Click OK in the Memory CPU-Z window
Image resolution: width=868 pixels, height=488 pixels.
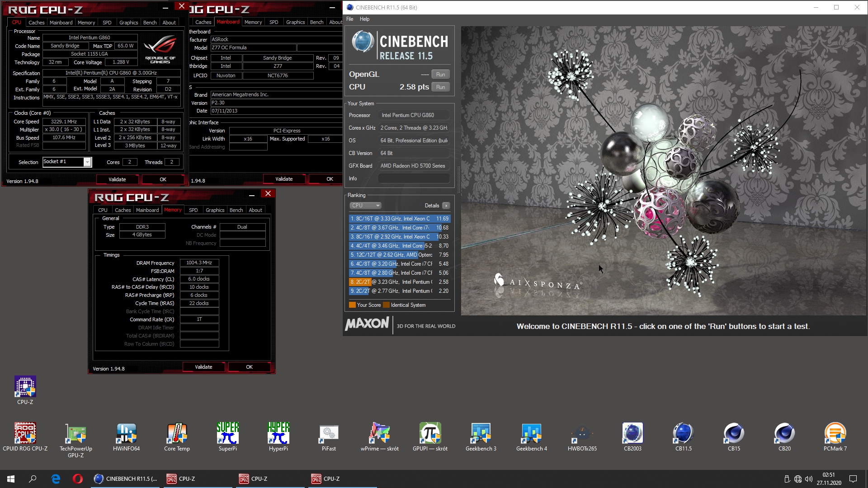tap(250, 367)
